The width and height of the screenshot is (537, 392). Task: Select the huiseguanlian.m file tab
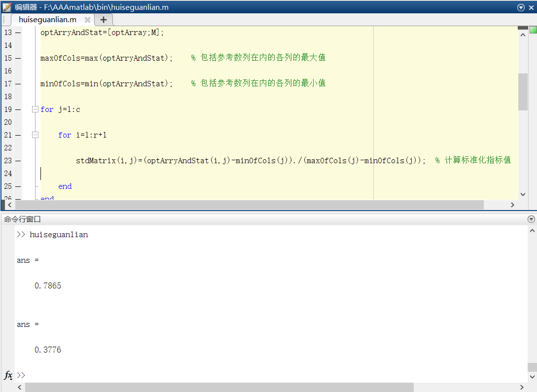point(47,20)
